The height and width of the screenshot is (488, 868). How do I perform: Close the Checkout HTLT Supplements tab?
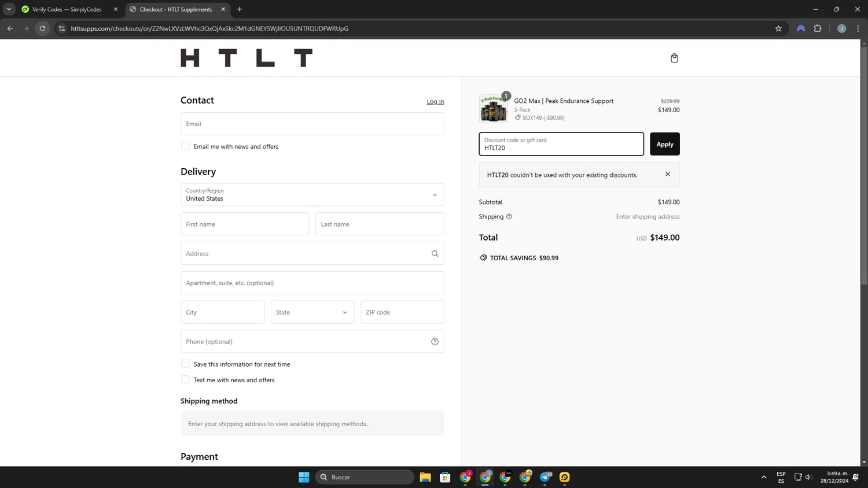pos(223,9)
